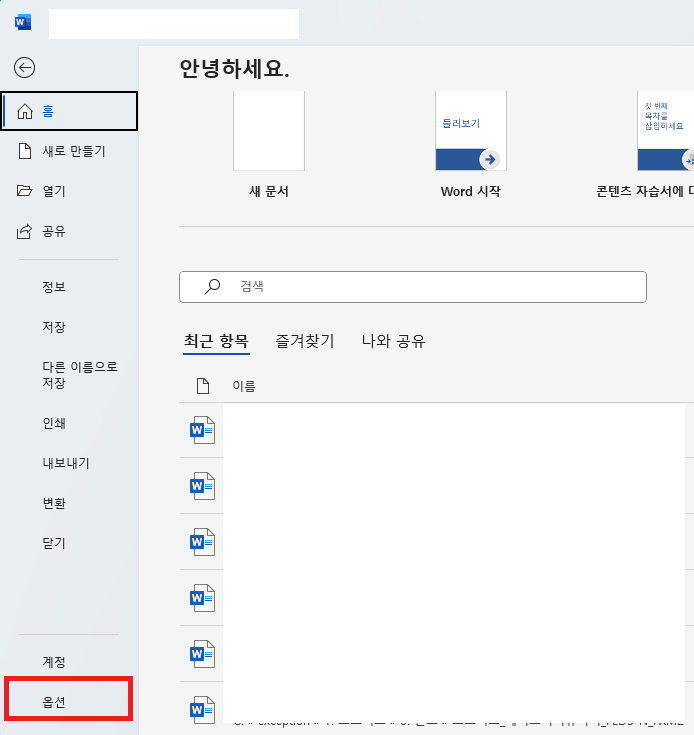Screen dimensions: 694x735
Task: Click the arrow icon on the 둘러보기 template
Action: pyautogui.click(x=490, y=159)
